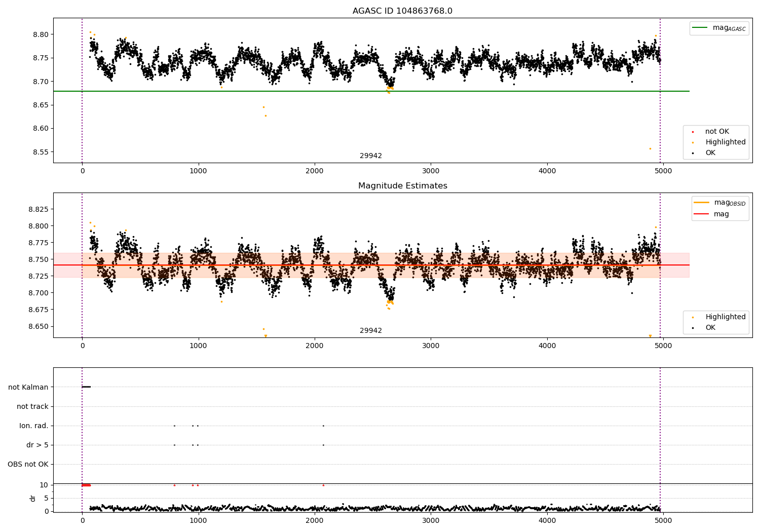Viewport: 760px width, 532px height.
Task: Click the 8.55 tick label on top plot
Action: (41, 152)
